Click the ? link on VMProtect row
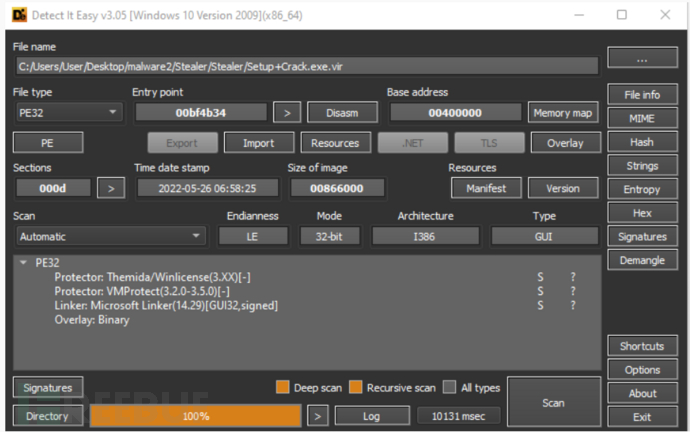 [573, 291]
